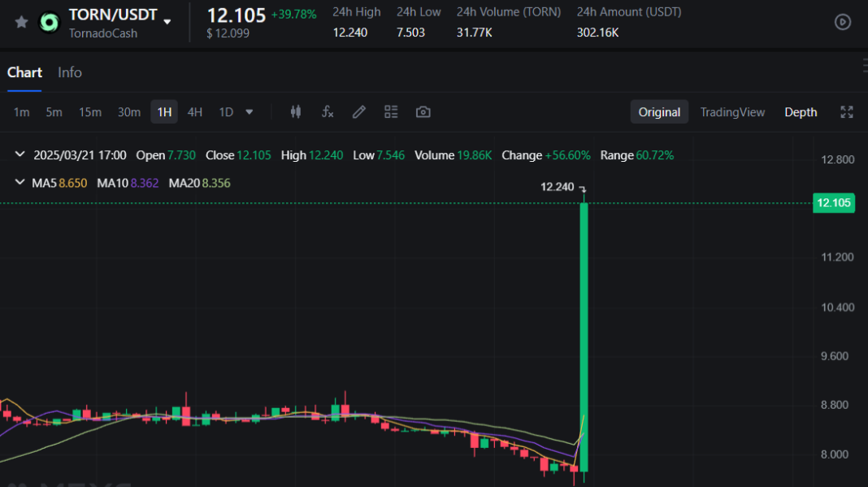This screenshot has height=487, width=868.
Task: Switch chart view to Depth
Action: [x=801, y=112]
